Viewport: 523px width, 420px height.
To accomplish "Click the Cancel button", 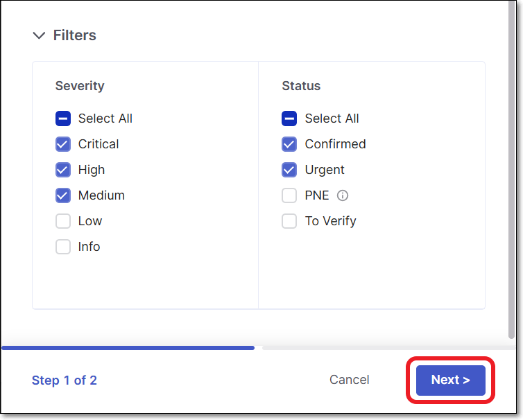I will click(350, 380).
